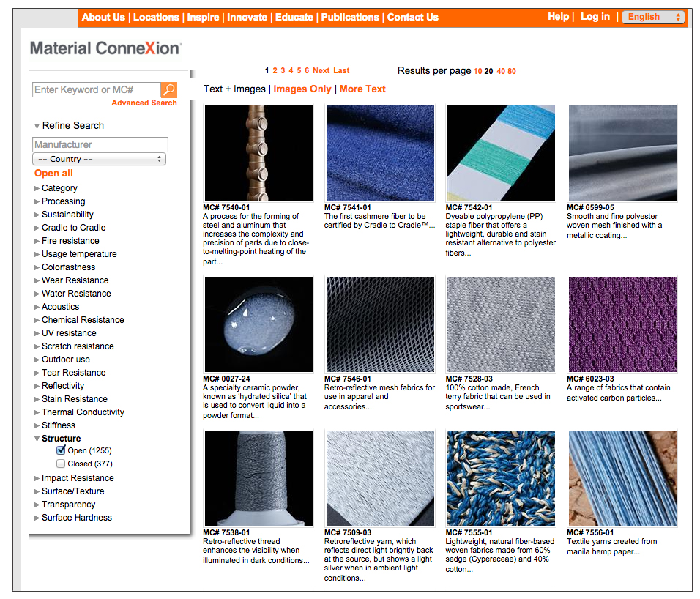Screen dimensions: 700x599
Task: Open the cashmere fiber MC# 7541-01 thumbnail
Action: pos(380,153)
